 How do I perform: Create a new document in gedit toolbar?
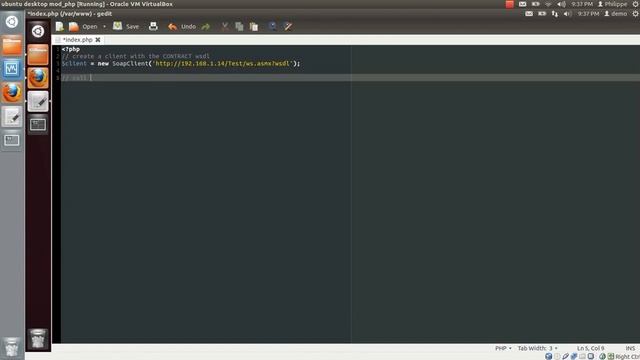click(x=60, y=27)
